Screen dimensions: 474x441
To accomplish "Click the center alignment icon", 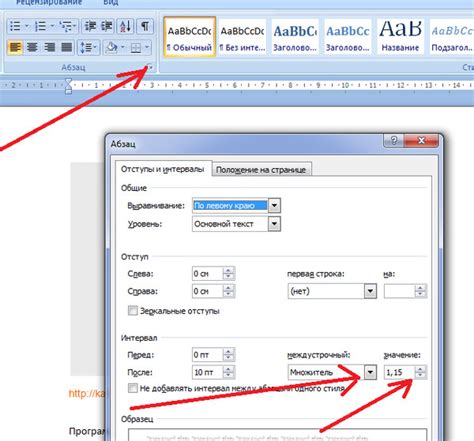I will pyautogui.click(x=32, y=47).
